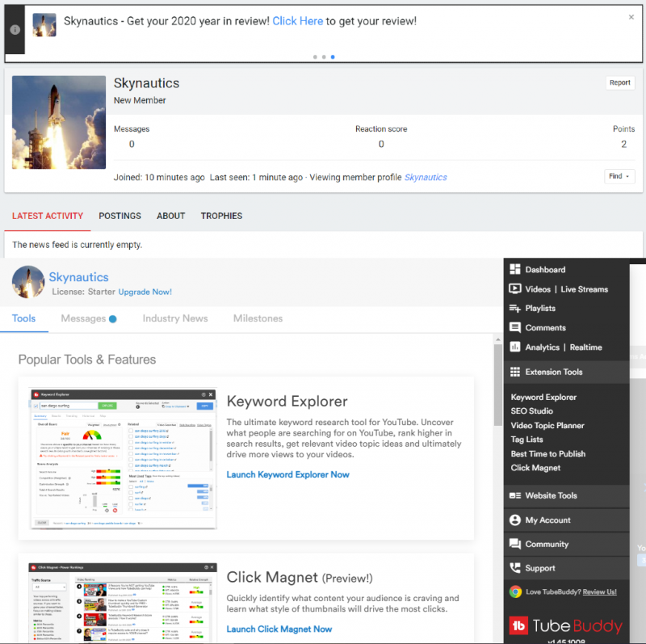Open the Analytics bar chart icon
This screenshot has height=644, width=646.
515,347
